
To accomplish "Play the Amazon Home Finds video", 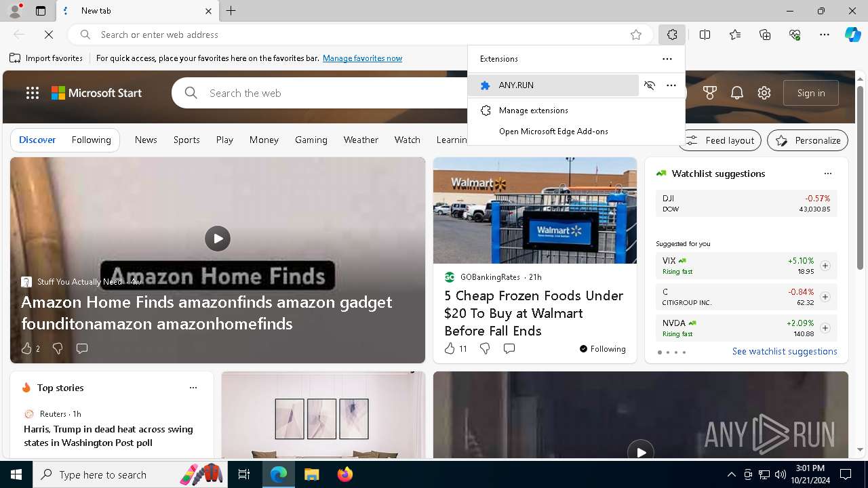I will (x=218, y=239).
